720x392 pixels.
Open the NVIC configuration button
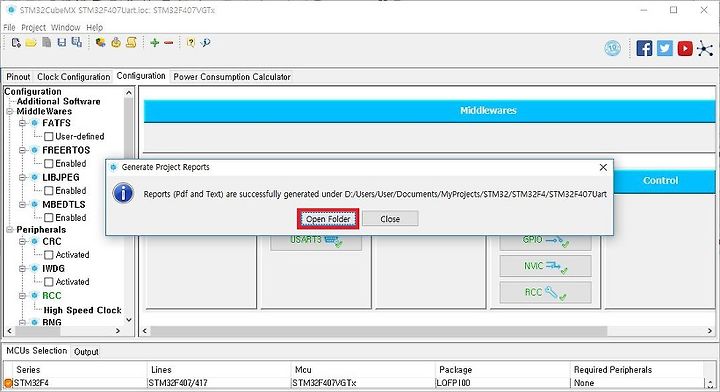tap(546, 266)
